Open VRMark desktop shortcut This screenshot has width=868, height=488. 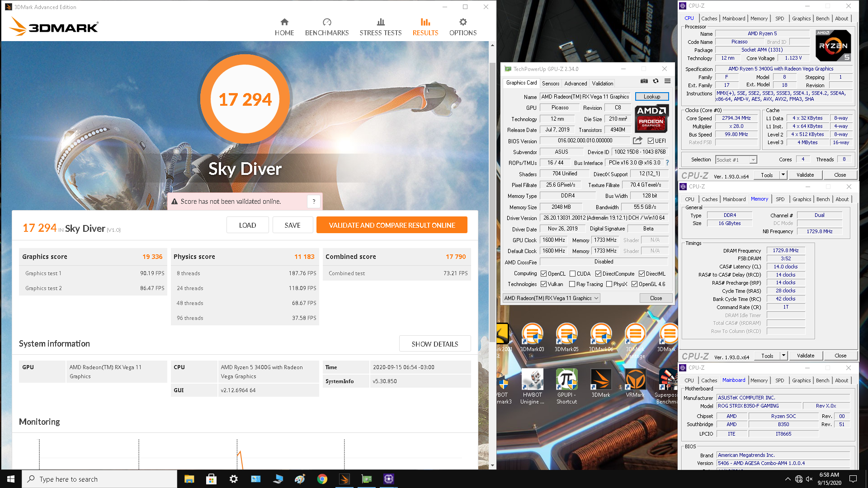tap(635, 383)
